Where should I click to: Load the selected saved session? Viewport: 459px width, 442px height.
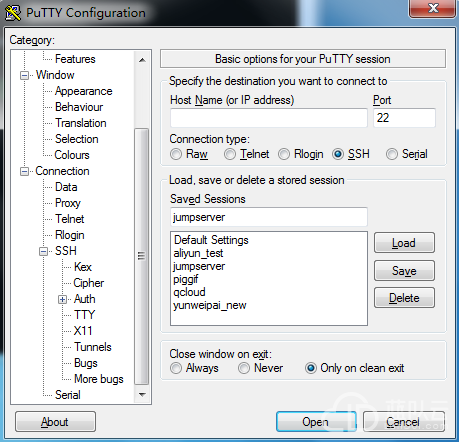point(404,243)
